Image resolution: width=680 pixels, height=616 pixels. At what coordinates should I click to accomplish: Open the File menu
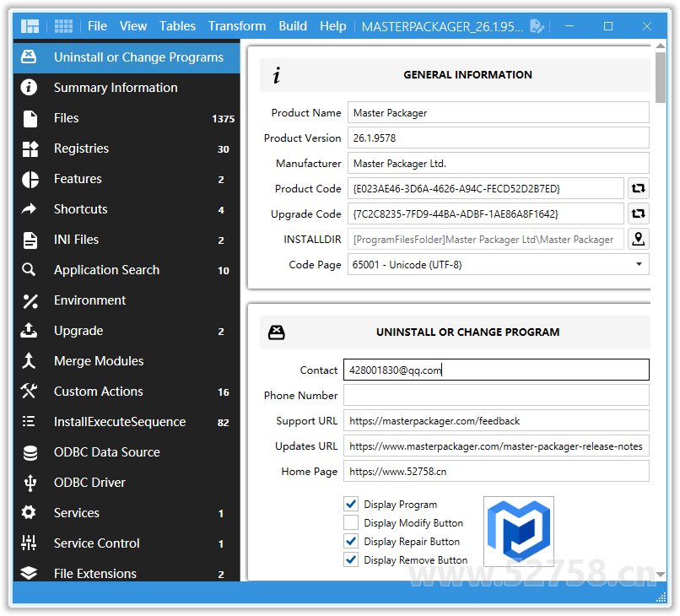(97, 26)
